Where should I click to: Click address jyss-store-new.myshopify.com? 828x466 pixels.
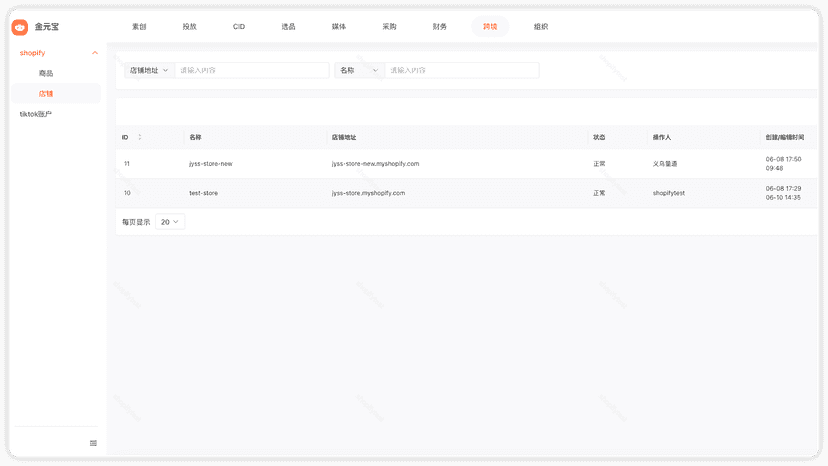click(375, 164)
